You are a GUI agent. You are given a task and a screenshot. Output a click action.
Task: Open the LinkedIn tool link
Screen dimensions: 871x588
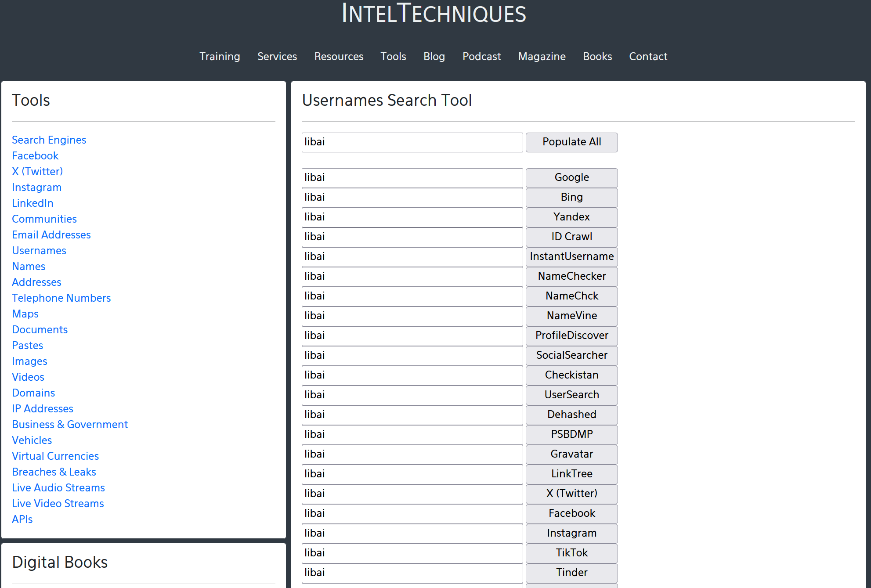tap(33, 203)
